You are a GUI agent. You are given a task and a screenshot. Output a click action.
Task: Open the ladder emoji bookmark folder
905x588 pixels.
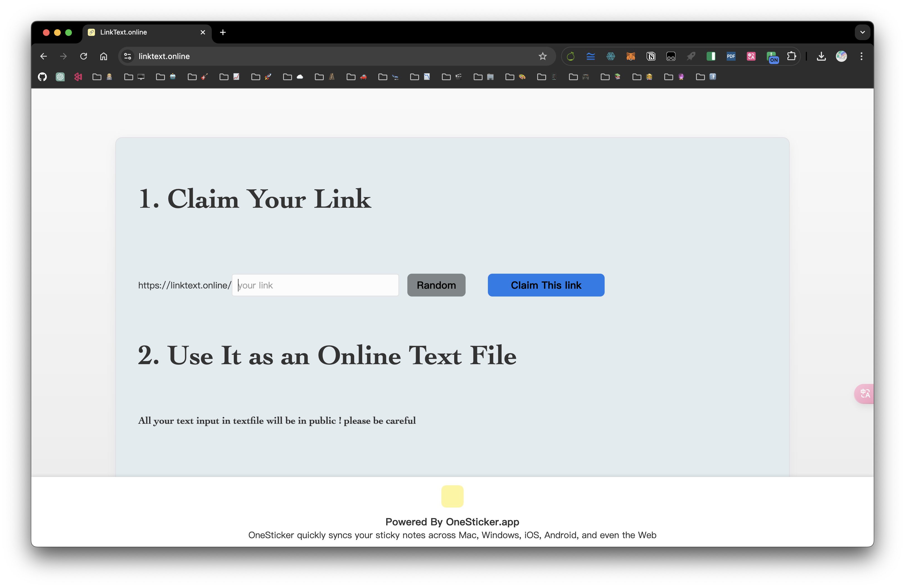pos(325,77)
